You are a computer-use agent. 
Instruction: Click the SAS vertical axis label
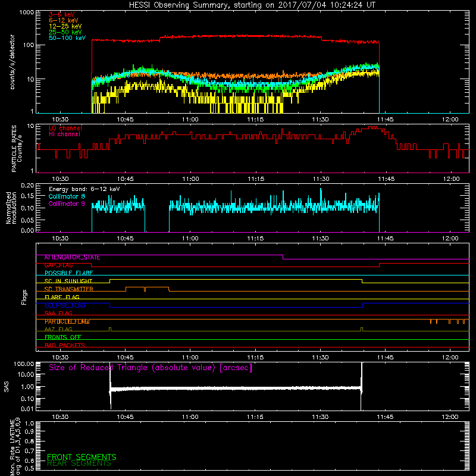pos(6,387)
